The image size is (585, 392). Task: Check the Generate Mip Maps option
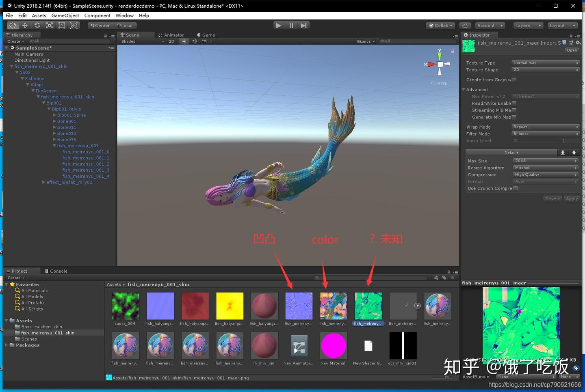pos(514,117)
